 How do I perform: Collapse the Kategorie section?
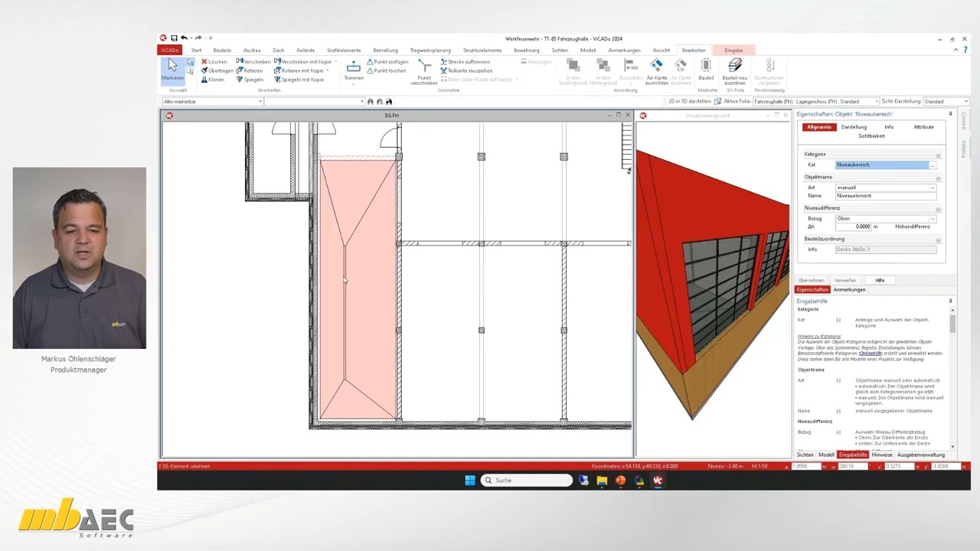pos(938,156)
